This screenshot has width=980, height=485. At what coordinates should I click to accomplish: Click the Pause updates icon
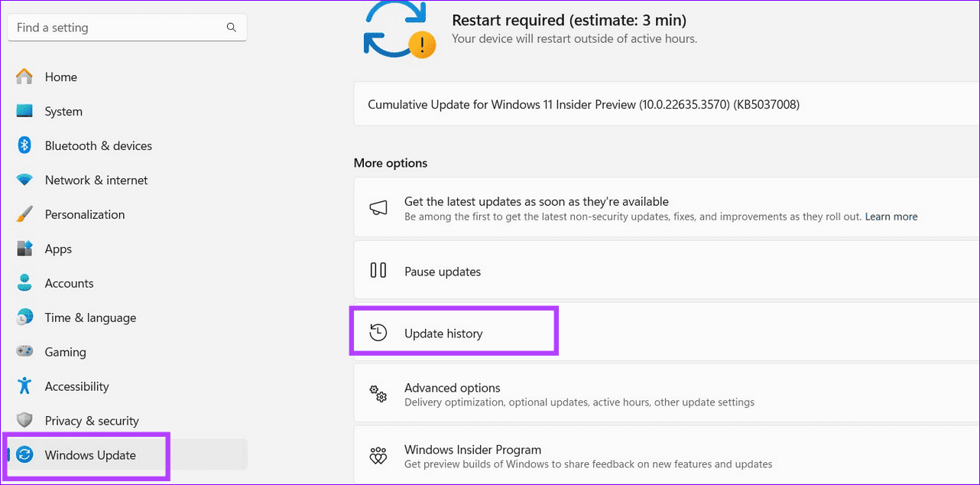[x=378, y=271]
